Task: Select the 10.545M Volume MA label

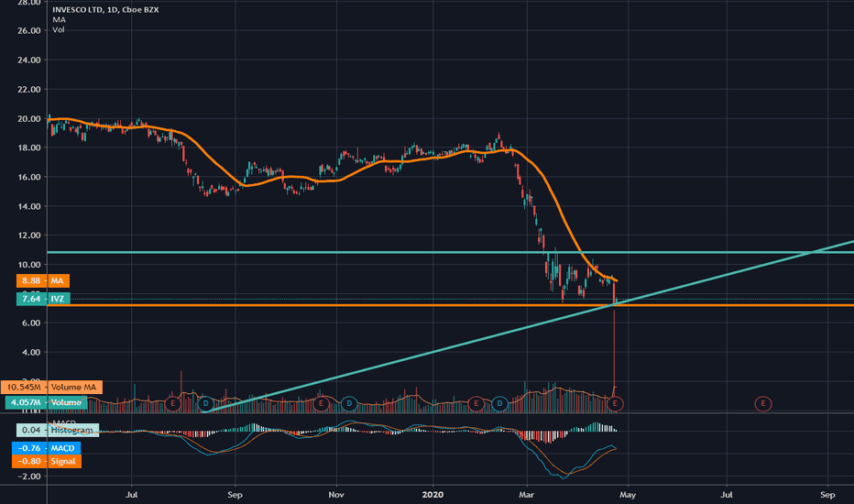Action: tap(51, 388)
